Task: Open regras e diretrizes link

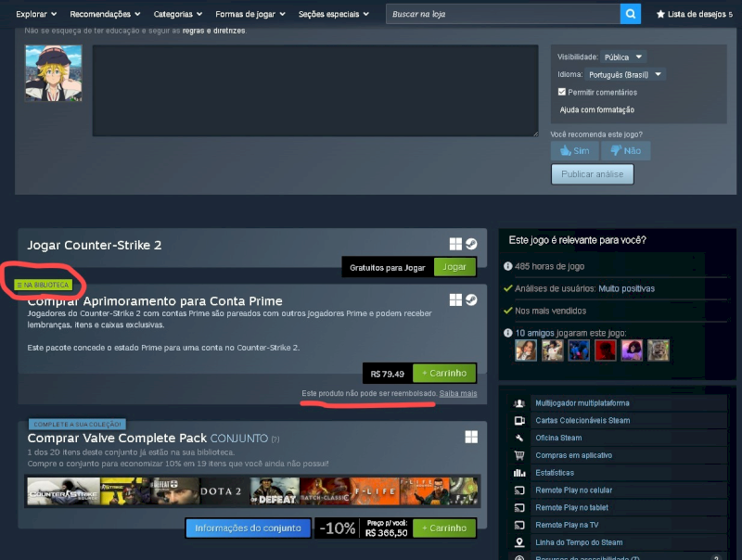Action: click(214, 31)
